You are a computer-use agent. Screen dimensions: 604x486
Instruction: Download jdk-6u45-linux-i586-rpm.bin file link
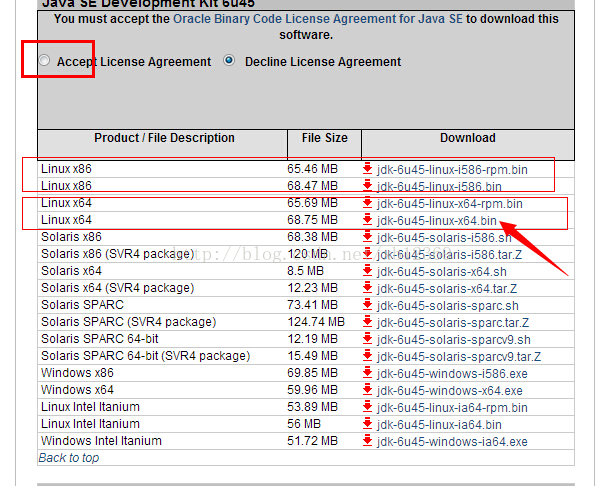click(x=452, y=170)
